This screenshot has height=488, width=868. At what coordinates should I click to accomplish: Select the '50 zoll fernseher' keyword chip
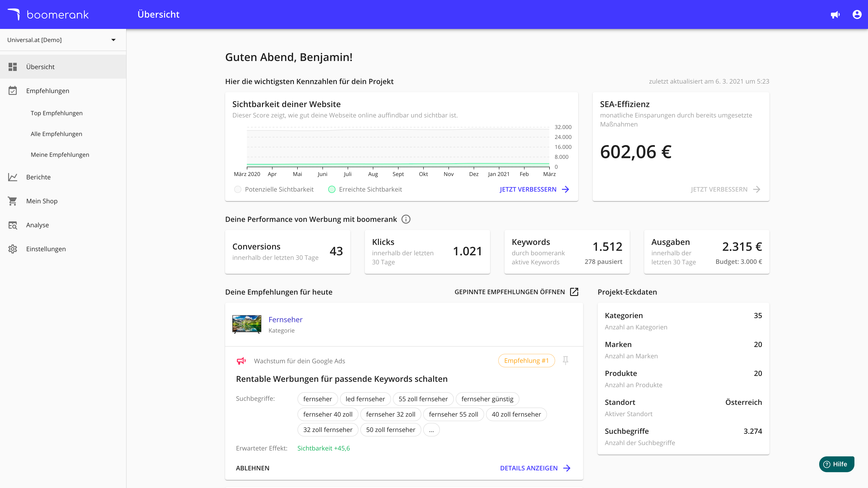point(391,430)
